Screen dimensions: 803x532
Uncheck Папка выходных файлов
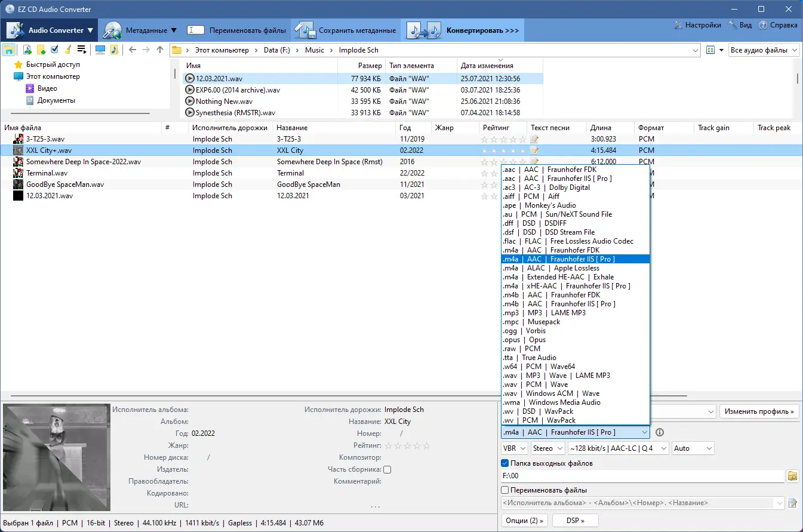(x=505, y=463)
